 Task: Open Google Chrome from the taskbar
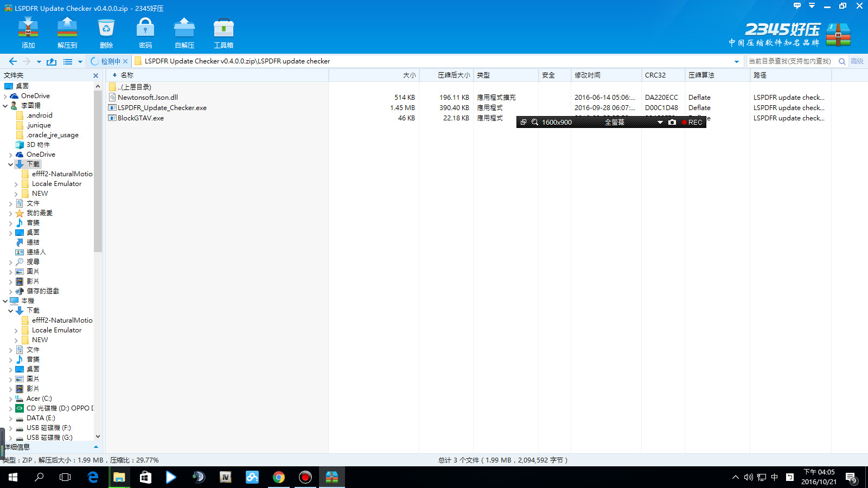[x=279, y=477]
